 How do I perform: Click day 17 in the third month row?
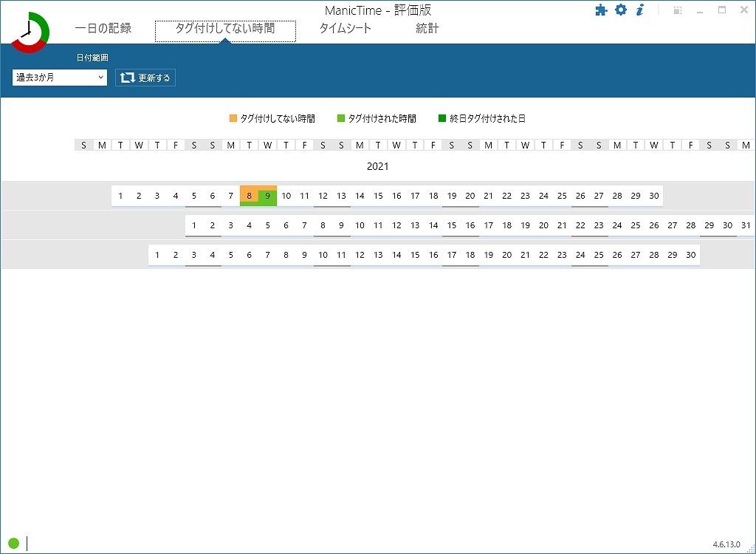click(452, 255)
